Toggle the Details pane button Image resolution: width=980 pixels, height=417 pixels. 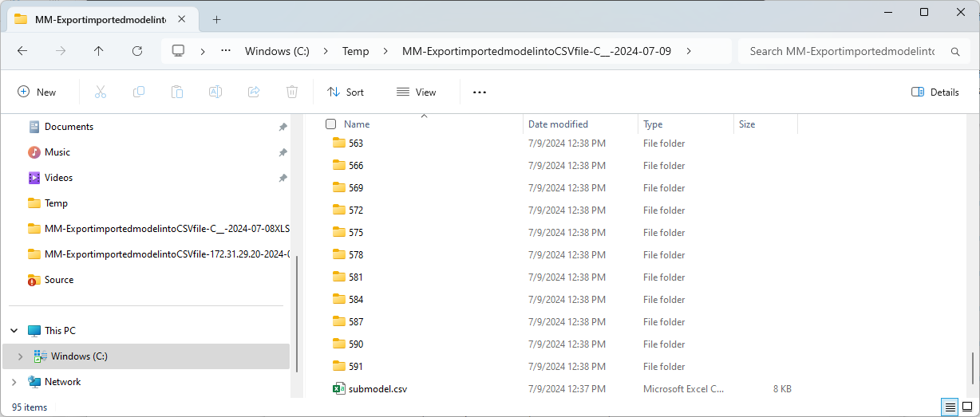click(x=935, y=92)
